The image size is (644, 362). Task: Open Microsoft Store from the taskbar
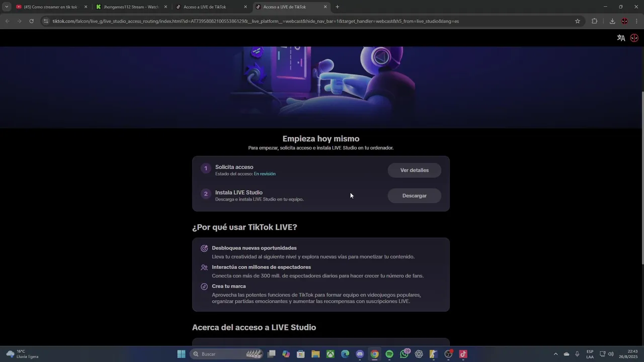[301, 354]
